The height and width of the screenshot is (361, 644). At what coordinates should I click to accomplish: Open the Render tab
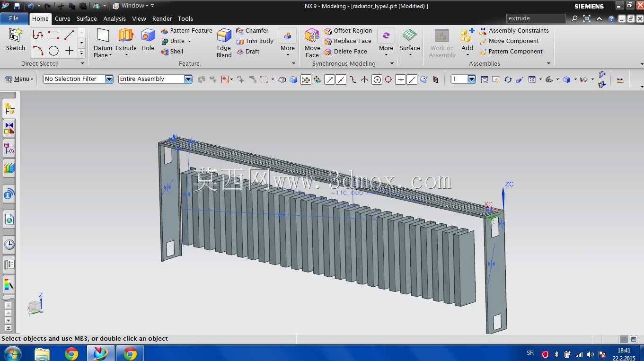[162, 19]
